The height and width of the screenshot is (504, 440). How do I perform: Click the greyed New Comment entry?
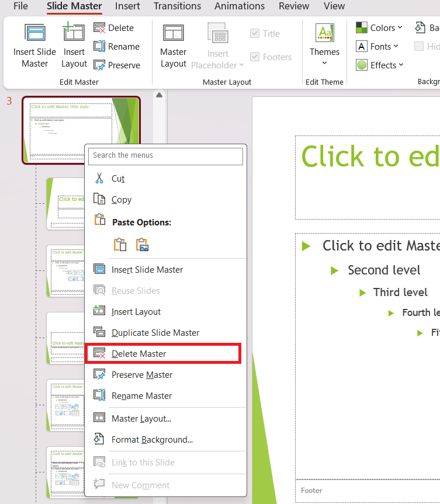pos(165,485)
